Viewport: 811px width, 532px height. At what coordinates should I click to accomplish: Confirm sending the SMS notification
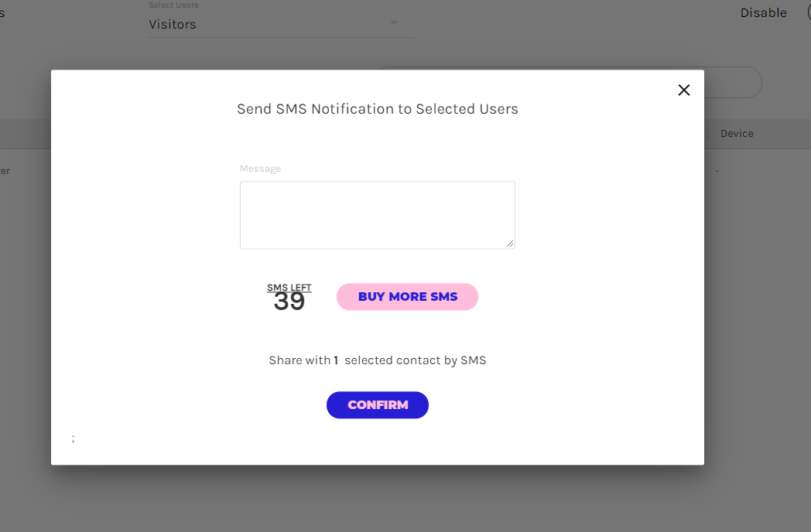click(377, 405)
